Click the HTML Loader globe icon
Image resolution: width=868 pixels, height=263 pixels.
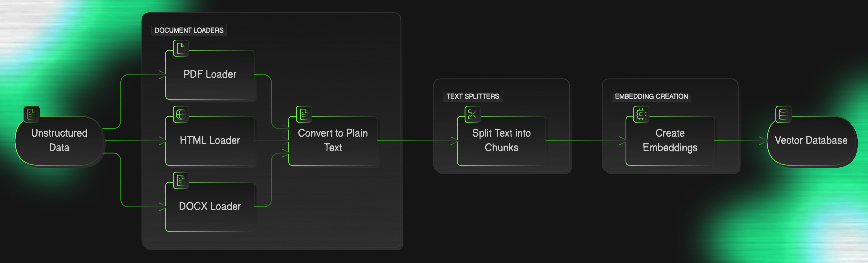tap(181, 114)
